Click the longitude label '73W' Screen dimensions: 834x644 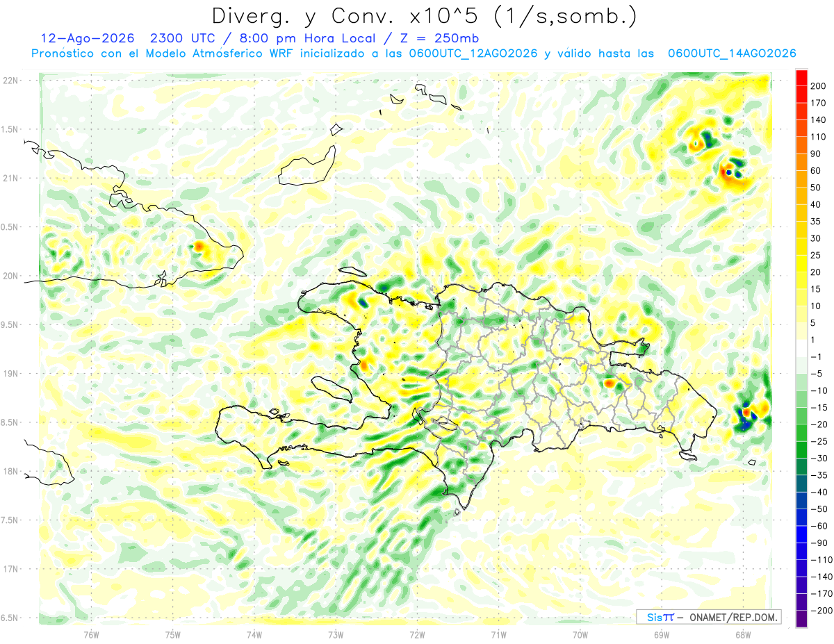pyautogui.click(x=336, y=634)
